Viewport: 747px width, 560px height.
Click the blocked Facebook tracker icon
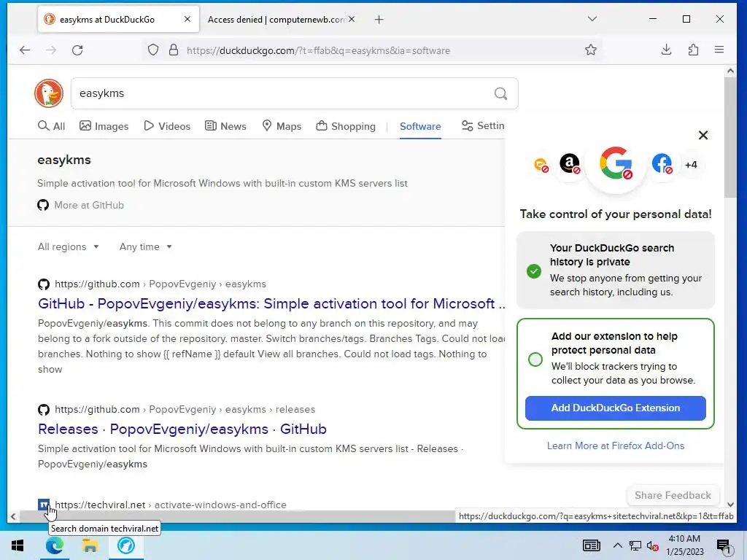pyautogui.click(x=662, y=164)
